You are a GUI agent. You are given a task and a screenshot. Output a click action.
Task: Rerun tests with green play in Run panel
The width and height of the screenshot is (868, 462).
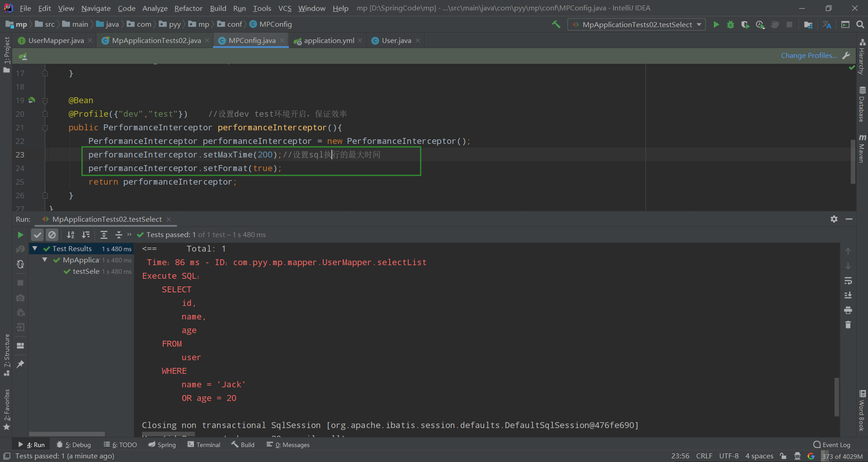coord(20,235)
